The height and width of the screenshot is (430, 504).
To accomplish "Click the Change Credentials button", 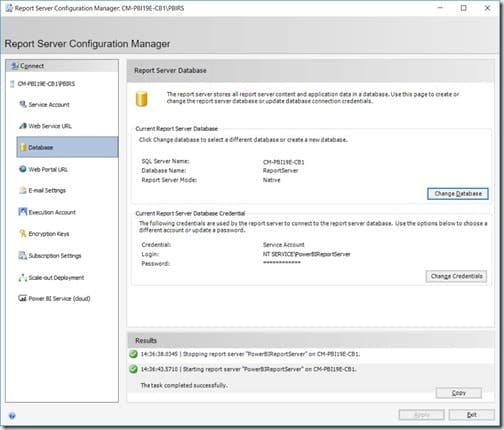I will point(456,276).
